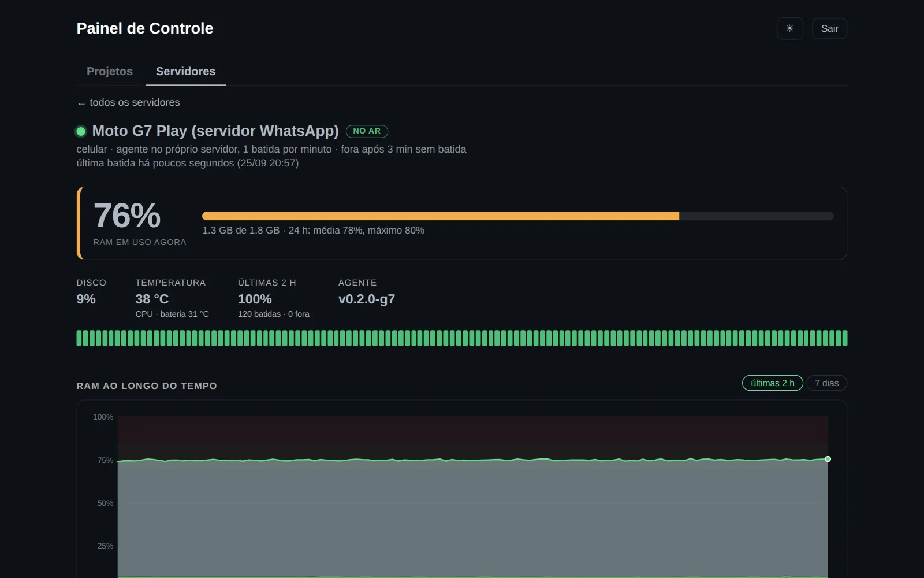Switch chart range to 7 dias
924x578 pixels.
826,383
